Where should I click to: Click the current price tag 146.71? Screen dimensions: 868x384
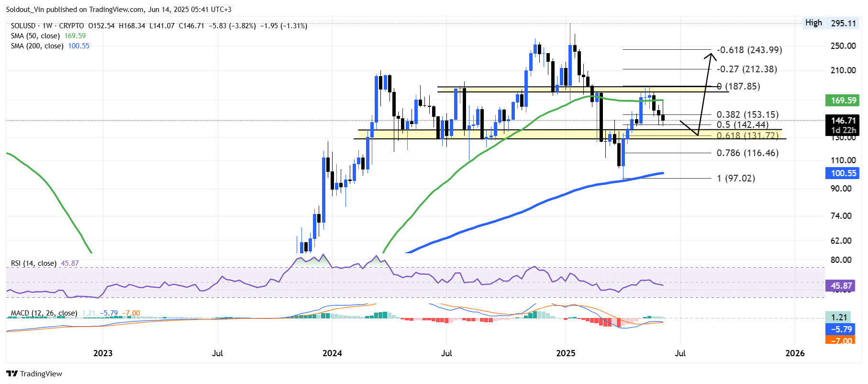pyautogui.click(x=843, y=121)
